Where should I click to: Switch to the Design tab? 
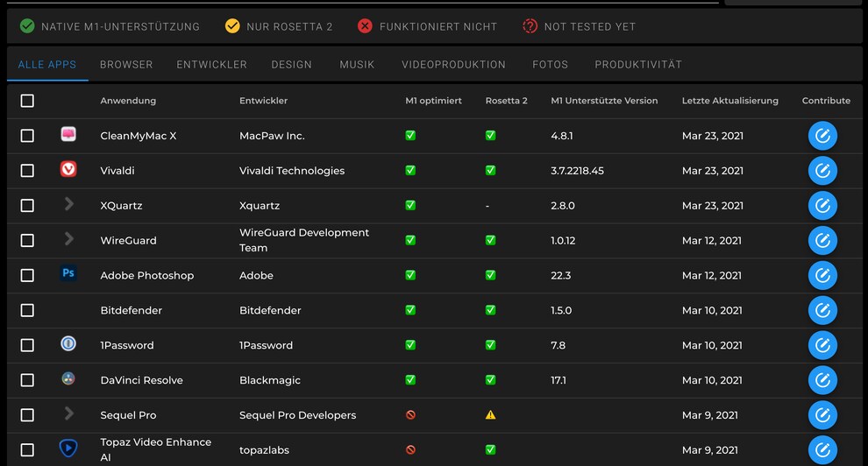tap(292, 65)
